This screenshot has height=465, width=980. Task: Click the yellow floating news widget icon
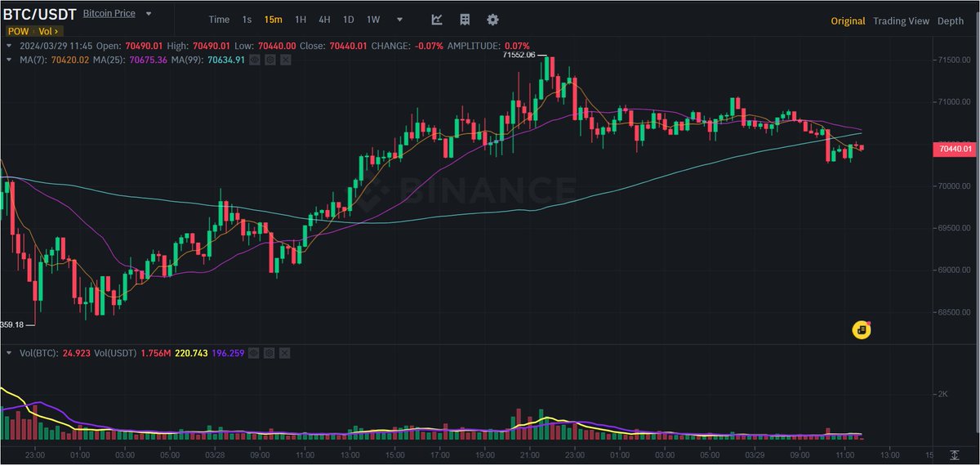coord(861,329)
